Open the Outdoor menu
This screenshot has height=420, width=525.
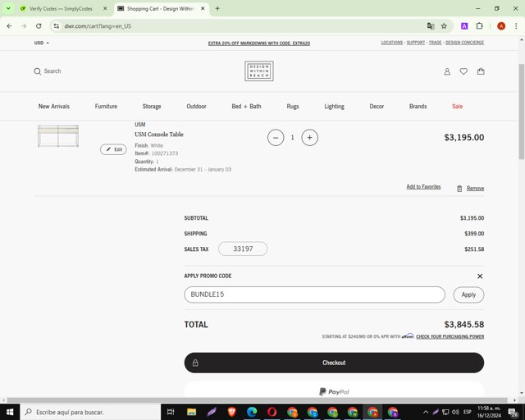pyautogui.click(x=196, y=107)
